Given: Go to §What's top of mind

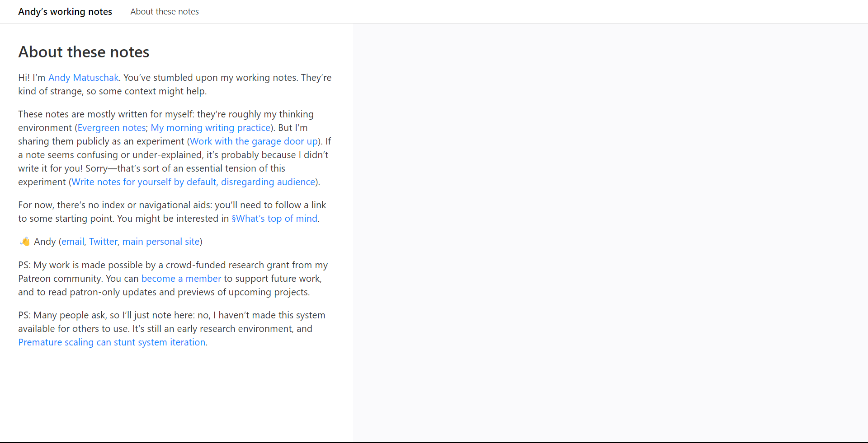Looking at the screenshot, I should point(274,219).
